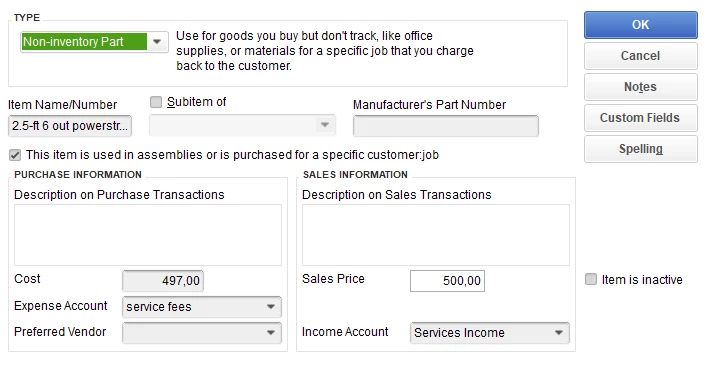The image size is (721, 381).
Task: Enable the Subitem of checkbox
Action: pos(156,102)
